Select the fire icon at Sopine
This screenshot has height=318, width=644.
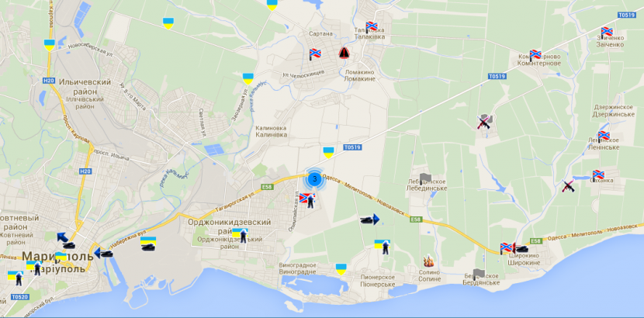428,261
